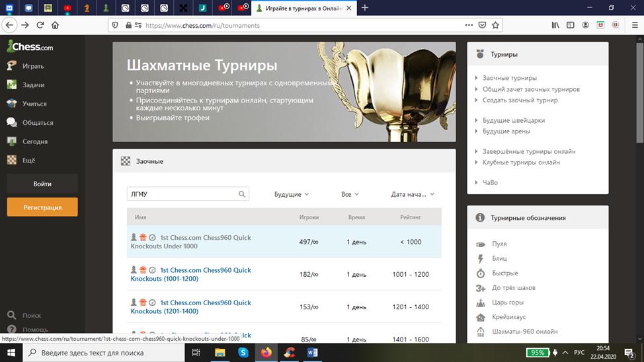The image size is (644, 362).
Task: Open Chess960 Quick Knockouts (1001-1200) tournament
Action: (x=191, y=274)
